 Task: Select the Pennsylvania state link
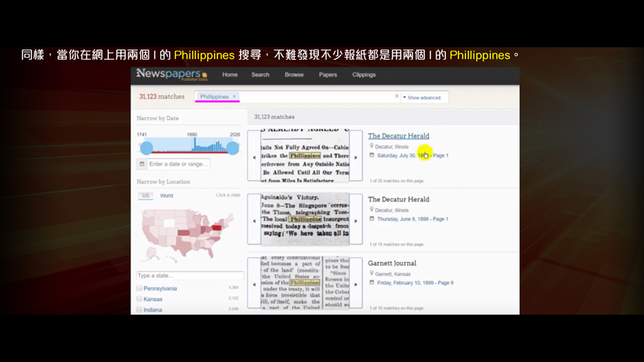160,289
